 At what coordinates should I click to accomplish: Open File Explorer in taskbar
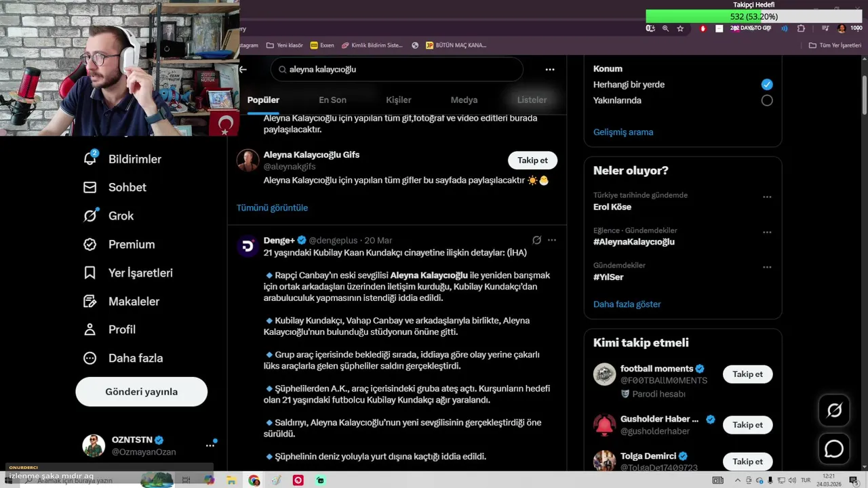click(x=231, y=481)
